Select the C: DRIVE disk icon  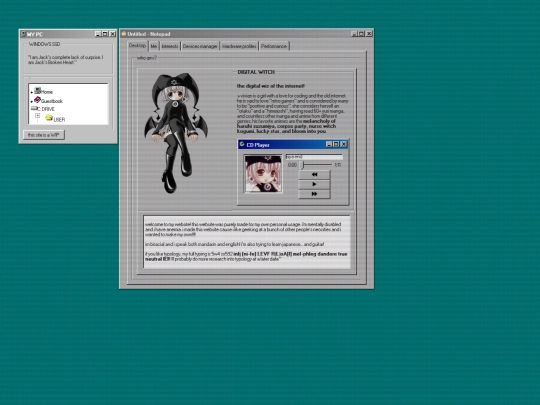(x=34, y=108)
